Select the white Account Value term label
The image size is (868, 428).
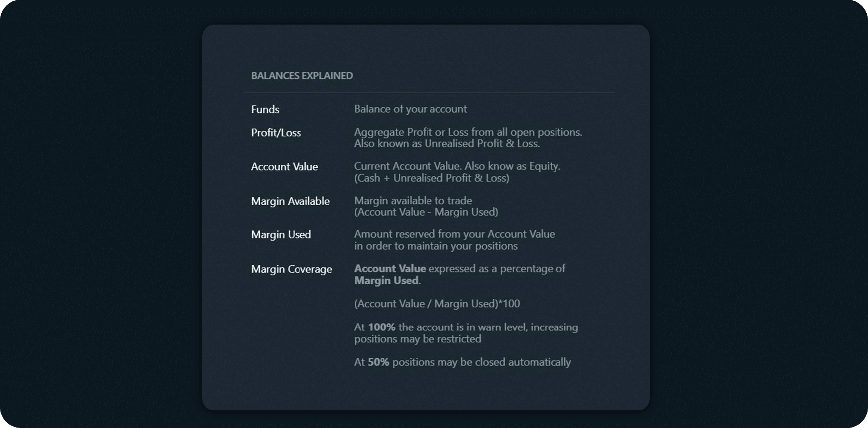coord(284,167)
